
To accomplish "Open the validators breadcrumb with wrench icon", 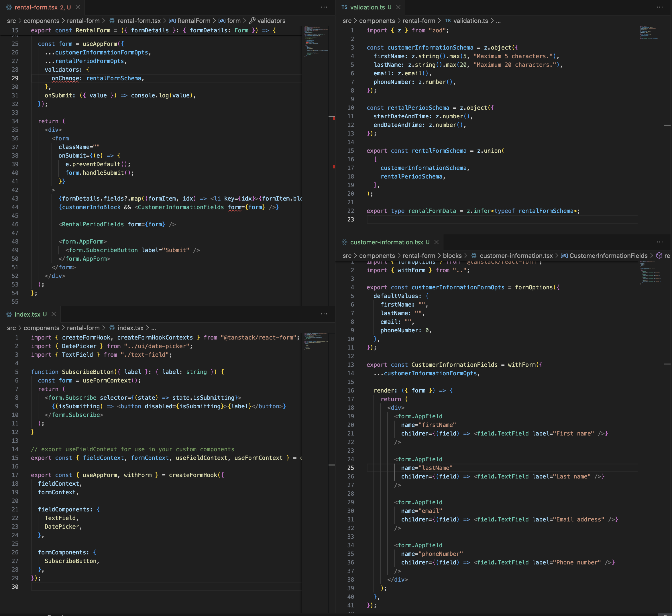I will coord(267,21).
